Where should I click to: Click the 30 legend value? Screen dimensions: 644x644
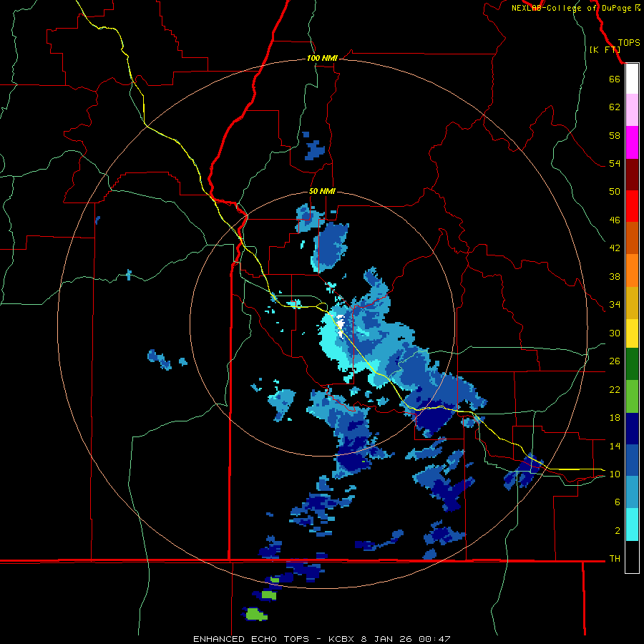point(615,333)
